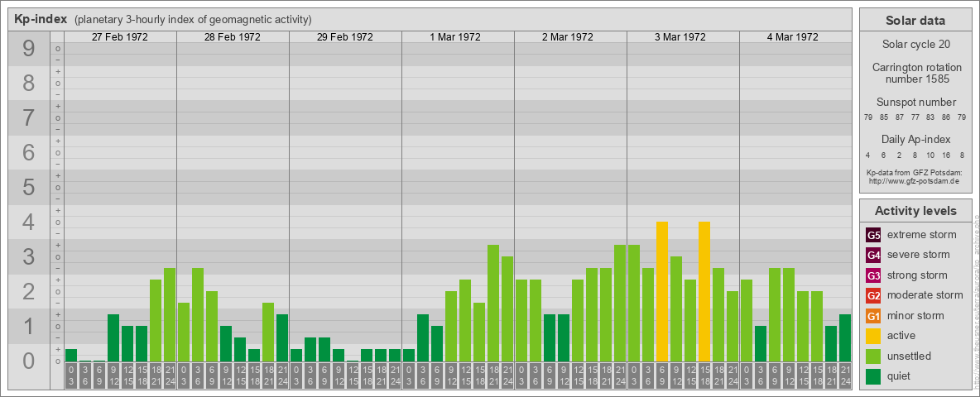Screen dimensions: 980x397
Task: Click the unsettled legend label
Action: click(910, 356)
